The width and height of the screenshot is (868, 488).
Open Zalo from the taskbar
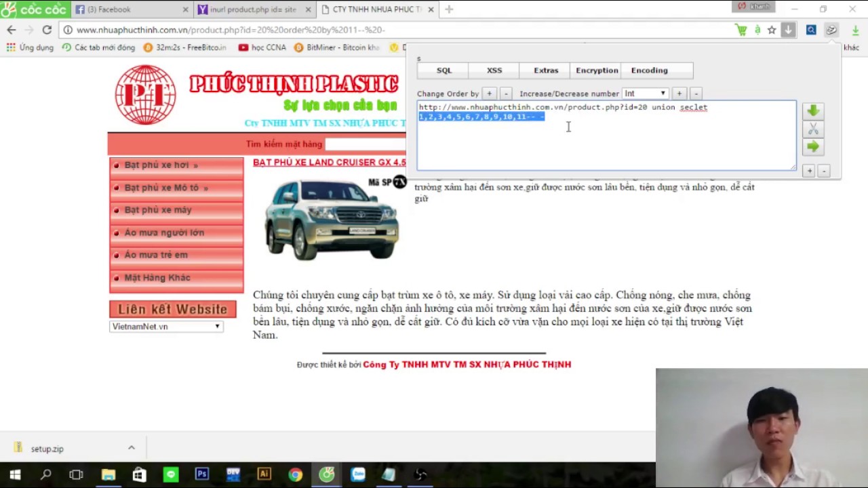click(358, 474)
